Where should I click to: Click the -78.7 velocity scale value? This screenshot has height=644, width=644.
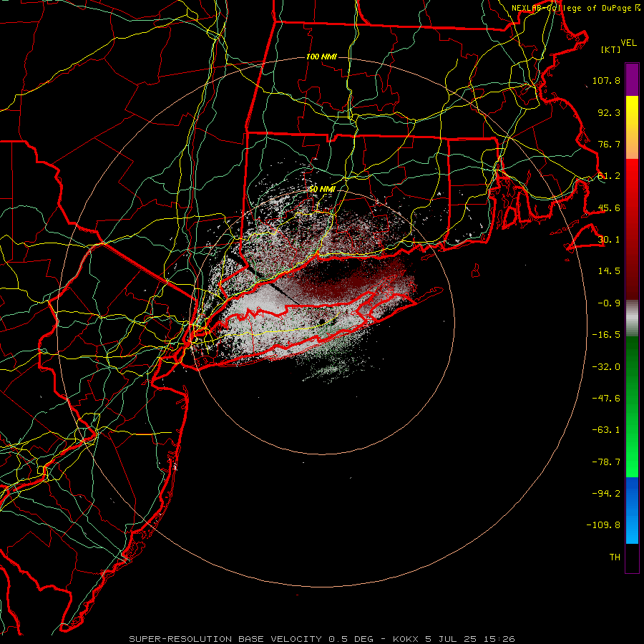(x=606, y=462)
